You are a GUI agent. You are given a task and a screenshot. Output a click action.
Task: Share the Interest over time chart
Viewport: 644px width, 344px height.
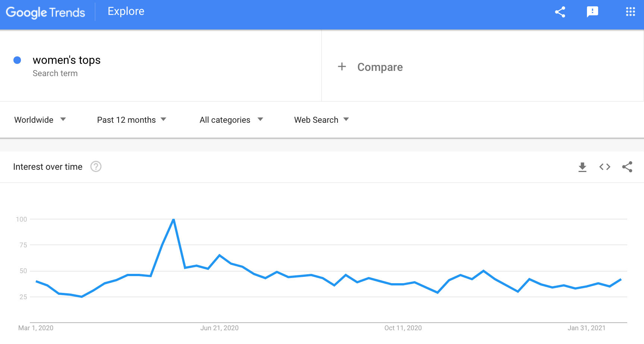[x=627, y=167]
